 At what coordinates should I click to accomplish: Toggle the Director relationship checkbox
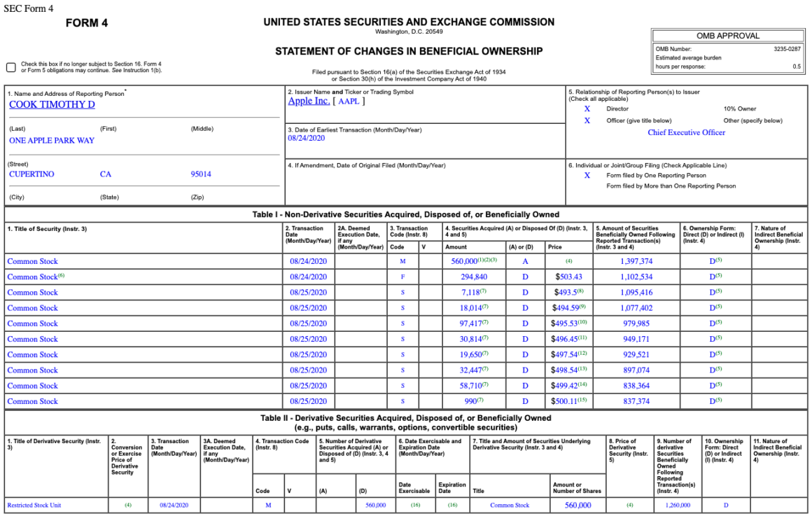coord(587,109)
